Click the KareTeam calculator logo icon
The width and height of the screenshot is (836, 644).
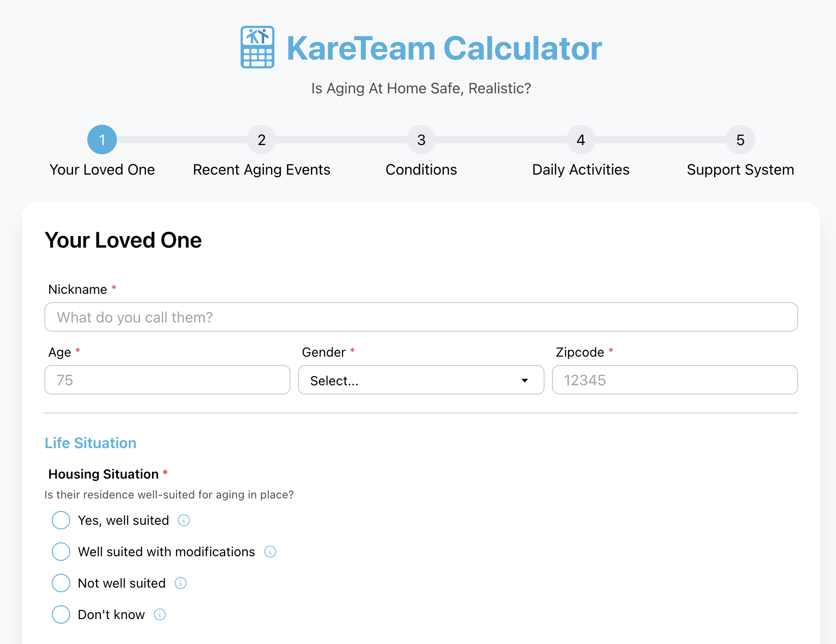tap(258, 47)
